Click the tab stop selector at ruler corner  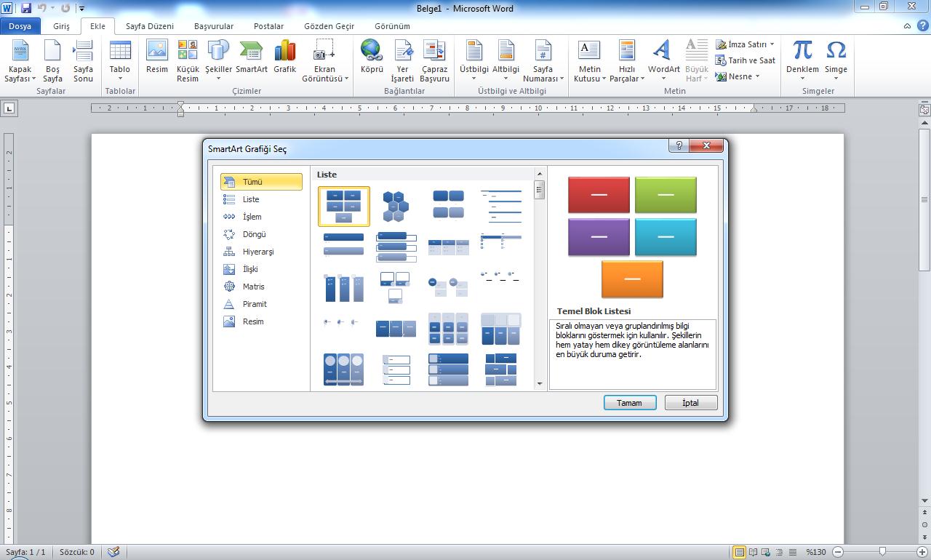point(9,108)
